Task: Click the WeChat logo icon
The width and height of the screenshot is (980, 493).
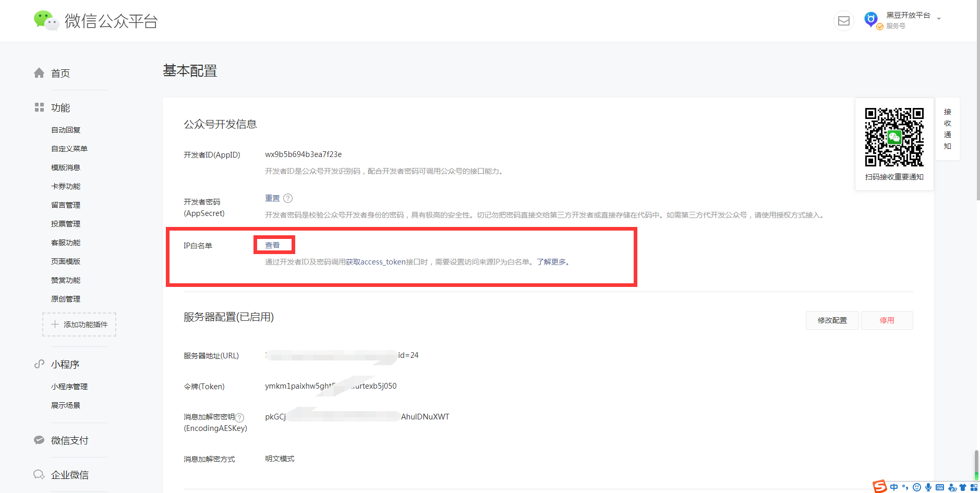Action: tap(46, 20)
